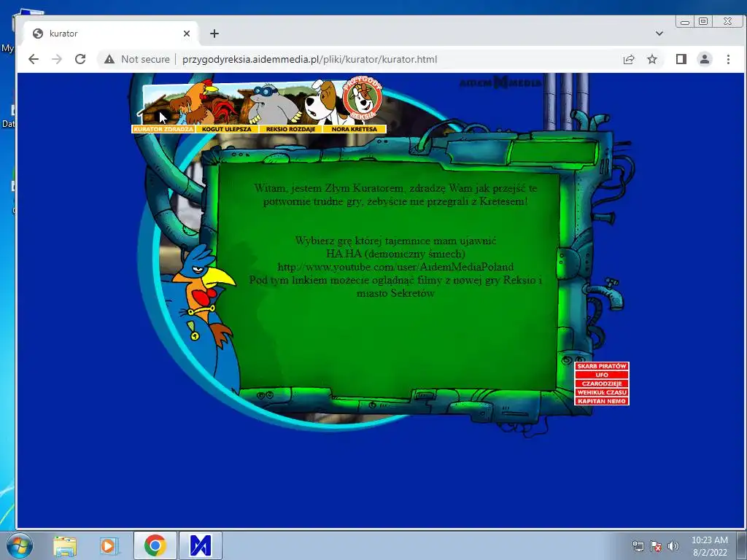Viewport: 747px width, 560px height.
Task: Click the volume speaker tray icon
Action: click(x=673, y=546)
